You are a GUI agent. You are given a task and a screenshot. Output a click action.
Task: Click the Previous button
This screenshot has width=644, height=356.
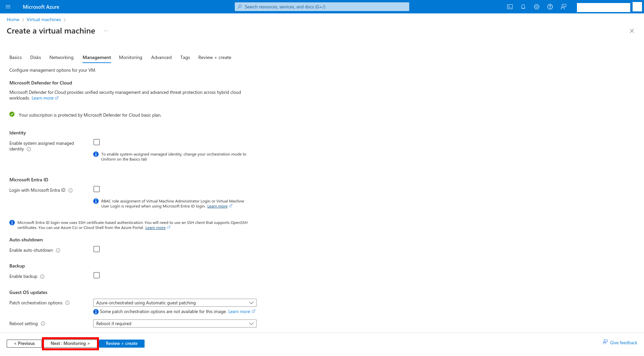pyautogui.click(x=24, y=344)
